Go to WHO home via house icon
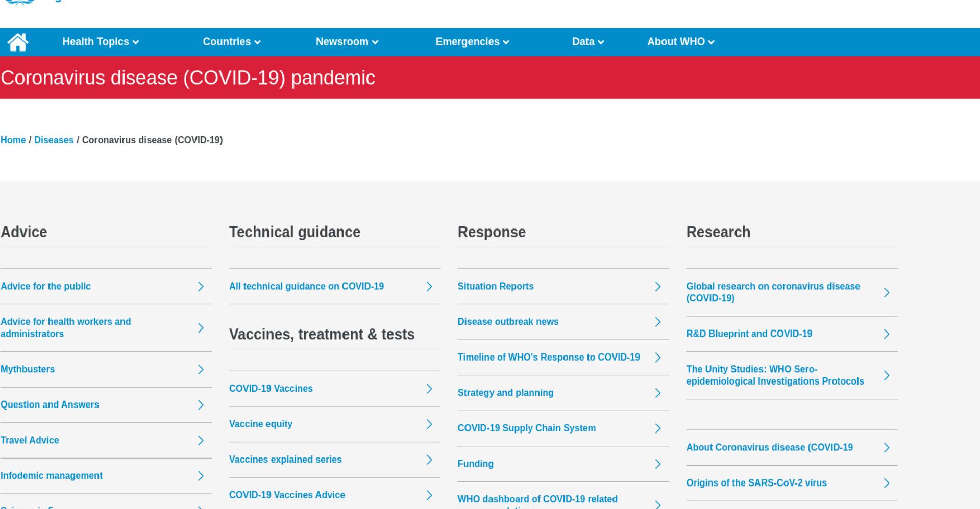Image resolution: width=980 pixels, height=509 pixels. (x=18, y=42)
